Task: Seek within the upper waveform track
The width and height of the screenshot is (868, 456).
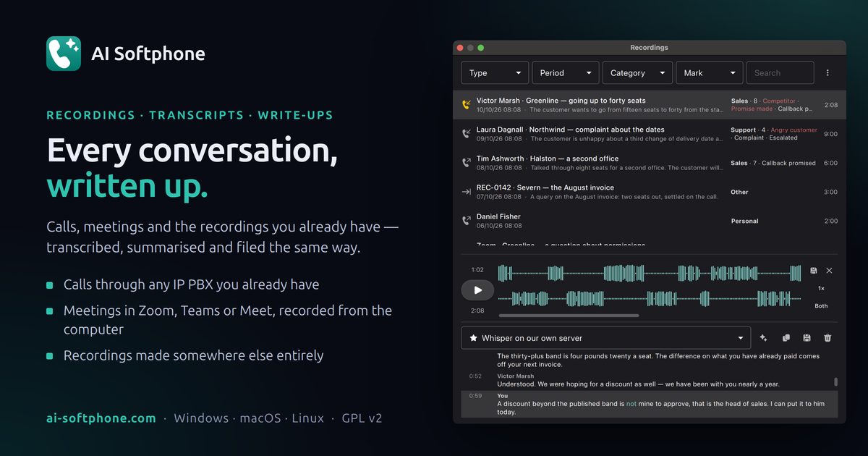Action: 650,273
